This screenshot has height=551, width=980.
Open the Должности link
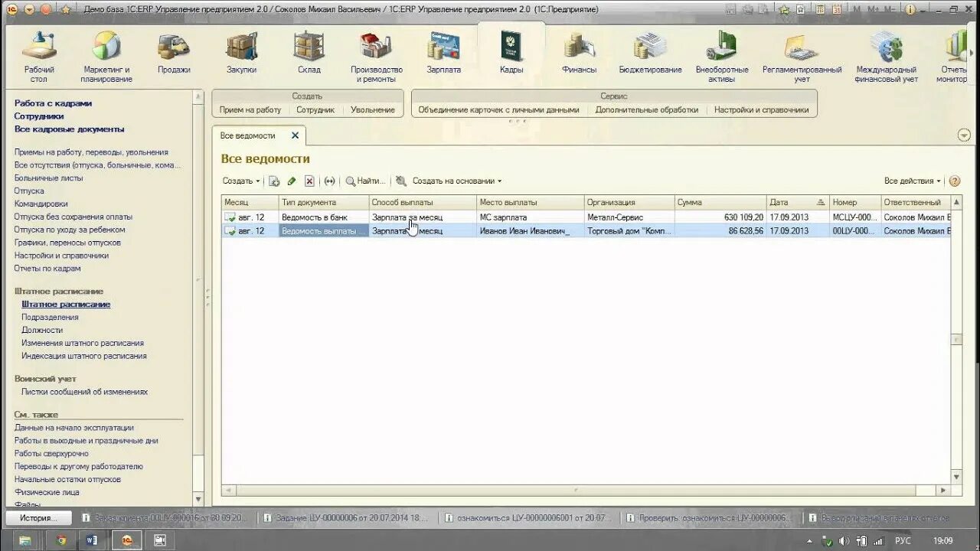(x=42, y=330)
